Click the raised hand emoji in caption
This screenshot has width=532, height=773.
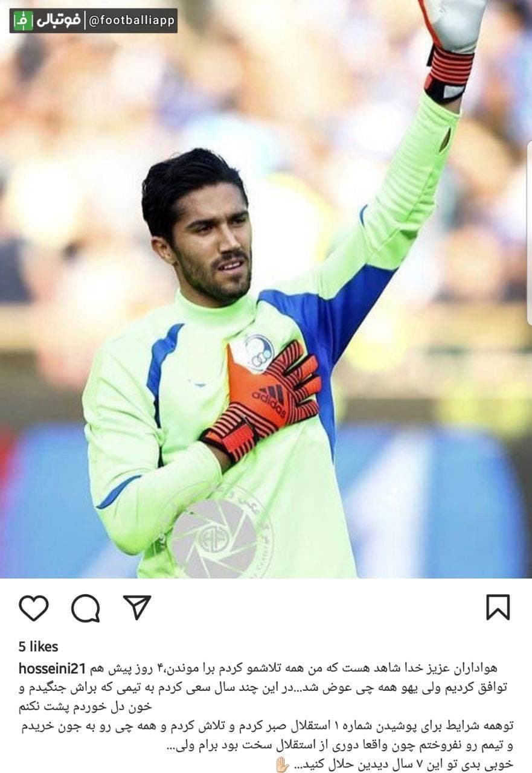click(x=282, y=765)
